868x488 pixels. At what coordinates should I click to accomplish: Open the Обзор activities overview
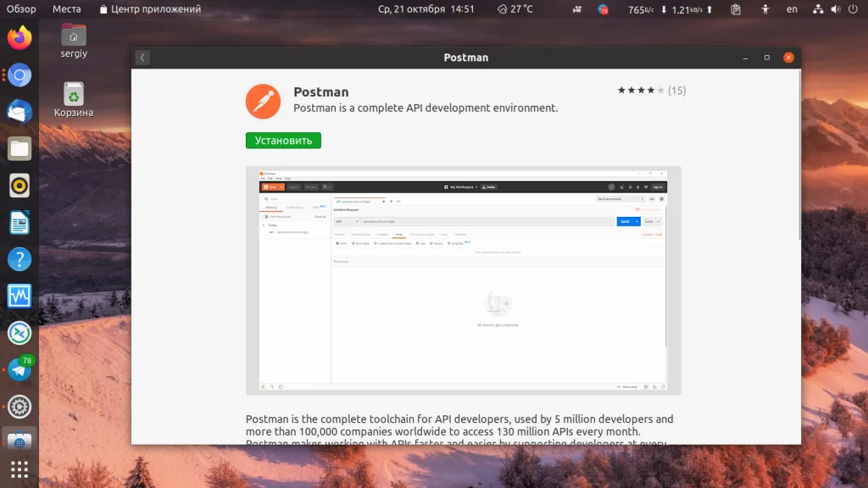(x=21, y=8)
